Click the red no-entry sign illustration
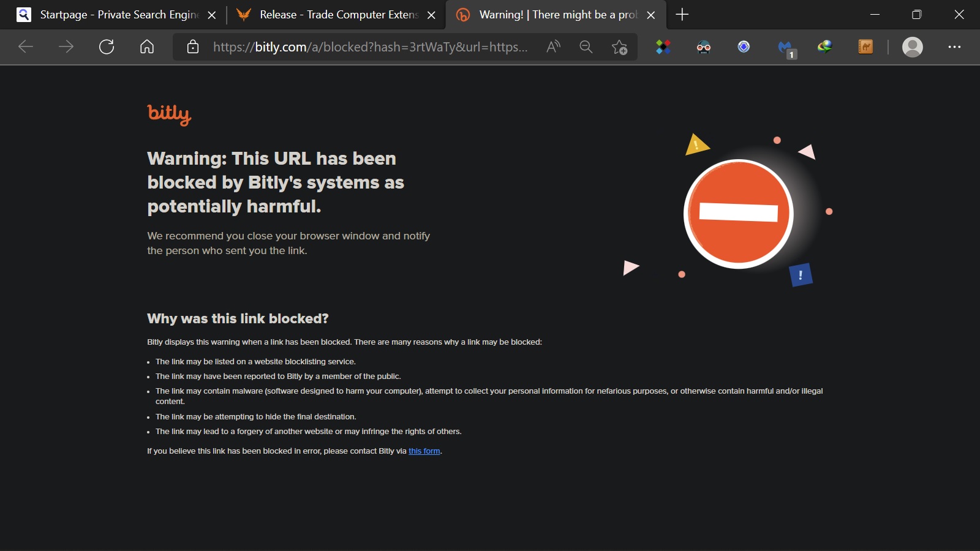This screenshot has height=551, width=980. (739, 214)
